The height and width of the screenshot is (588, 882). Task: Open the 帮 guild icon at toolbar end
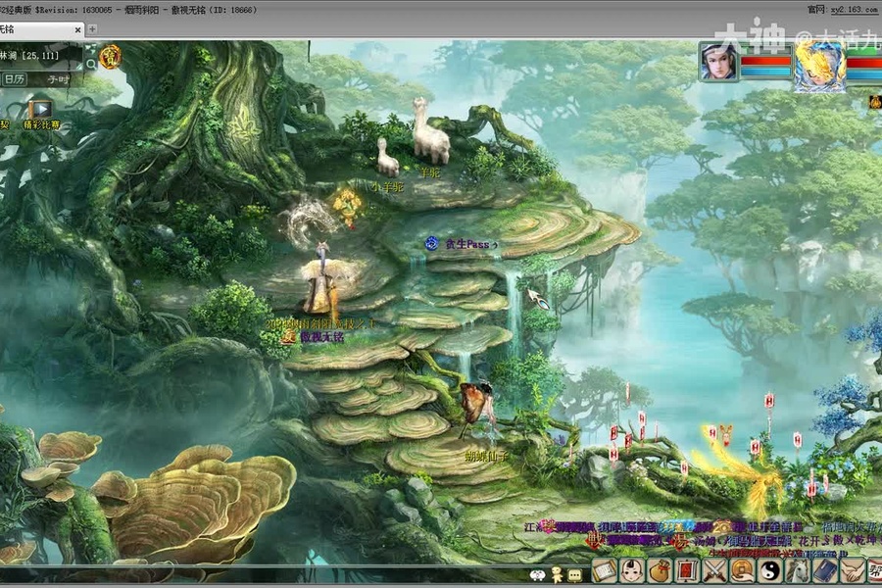coord(875,571)
